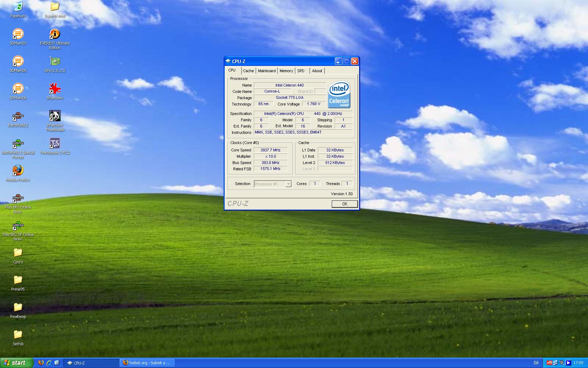
Task: Click the taskbar clock showing 17:09
Action: coord(578,363)
